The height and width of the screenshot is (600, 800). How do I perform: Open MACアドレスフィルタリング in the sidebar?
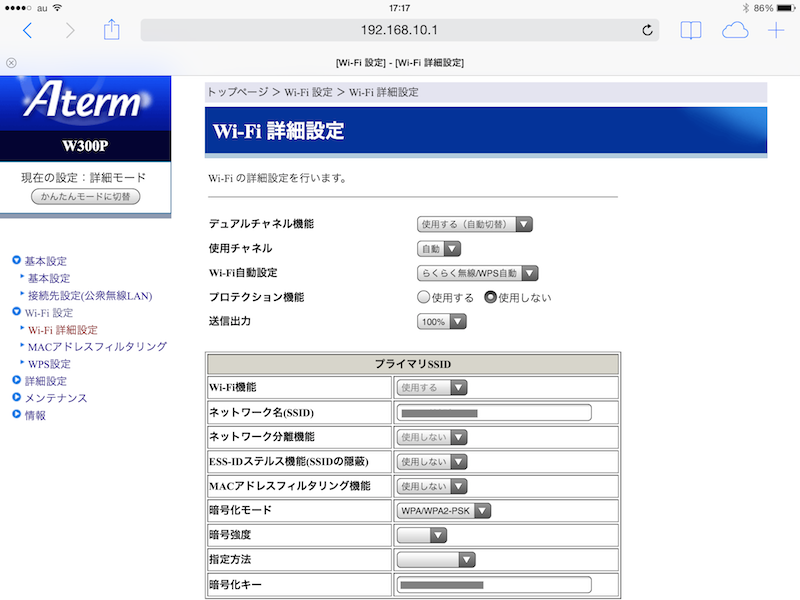pyautogui.click(x=97, y=346)
